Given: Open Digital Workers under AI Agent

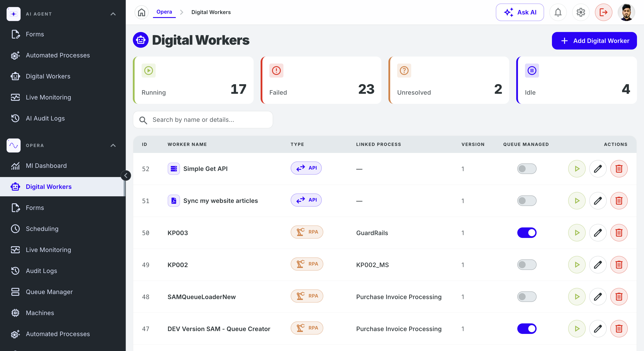Looking at the screenshot, I should [62, 76].
